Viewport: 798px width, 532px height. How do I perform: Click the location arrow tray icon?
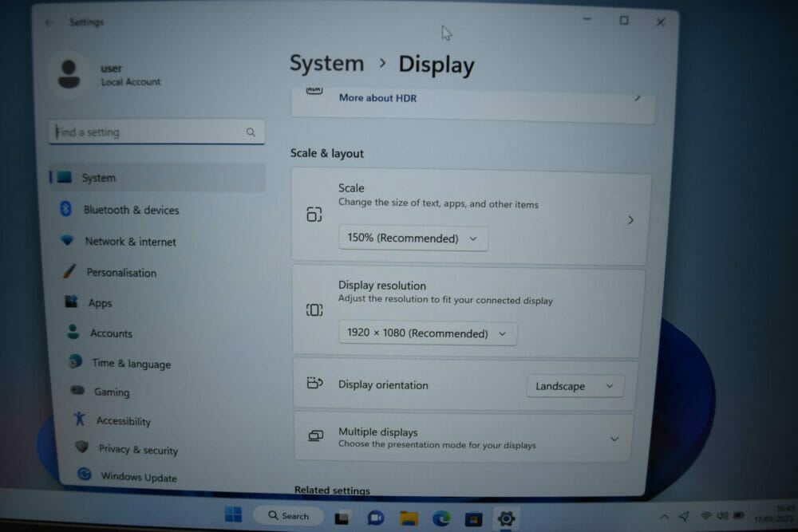pyautogui.click(x=684, y=517)
